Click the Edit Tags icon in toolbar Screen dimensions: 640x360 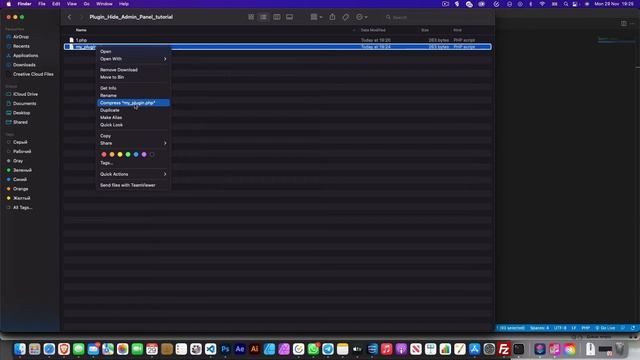[346, 17]
